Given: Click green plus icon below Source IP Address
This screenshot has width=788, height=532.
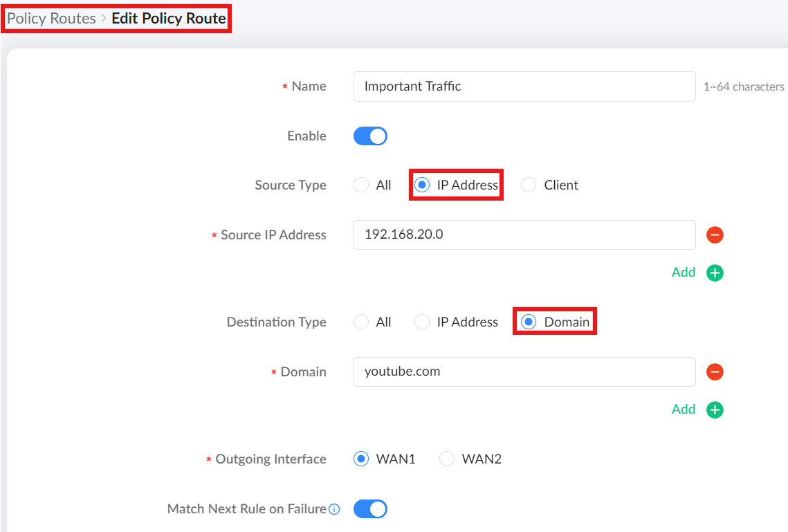Looking at the screenshot, I should [x=715, y=273].
